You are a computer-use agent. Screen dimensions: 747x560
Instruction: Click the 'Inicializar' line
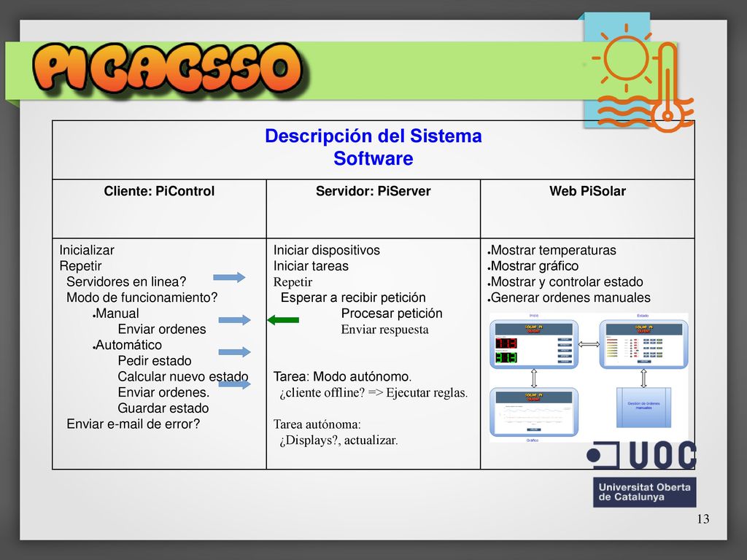pyautogui.click(x=87, y=250)
